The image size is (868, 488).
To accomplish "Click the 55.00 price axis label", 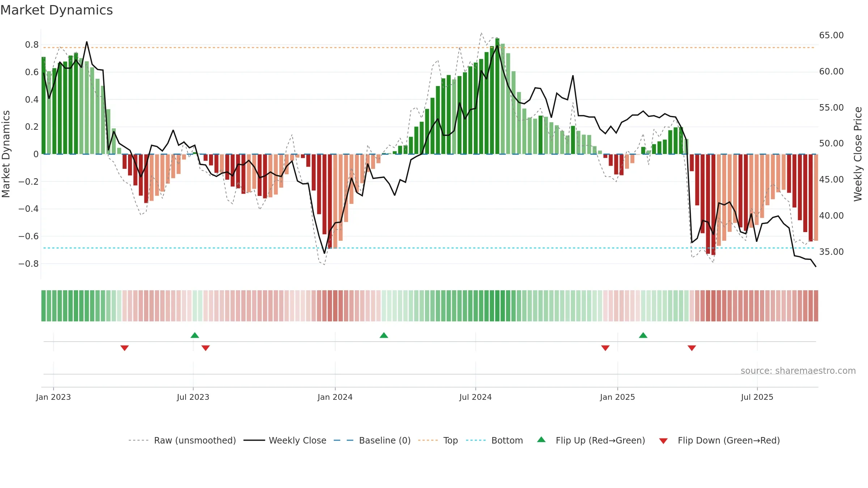I will pos(831,108).
